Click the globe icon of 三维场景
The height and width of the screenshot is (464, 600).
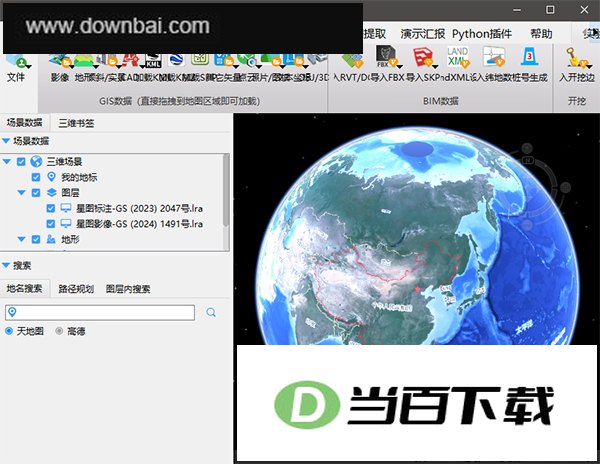click(x=36, y=161)
